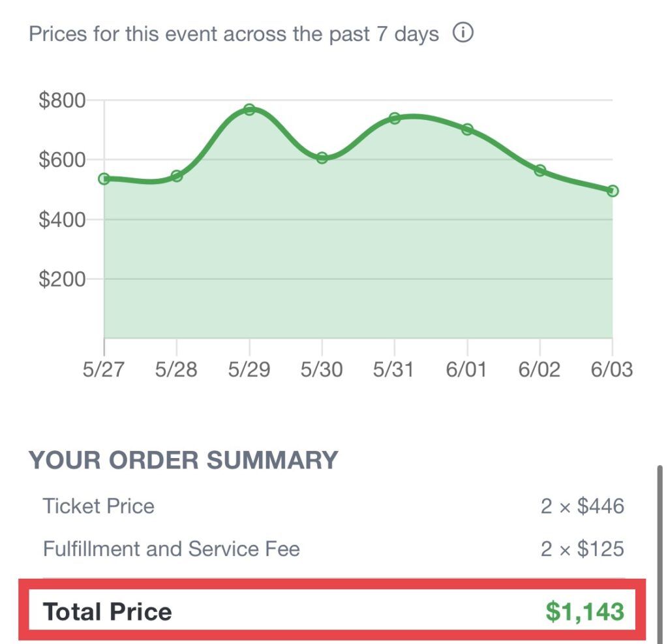Select the 5/31 data point circle
Image resolution: width=668 pixels, height=644 pixels.
pos(395,118)
